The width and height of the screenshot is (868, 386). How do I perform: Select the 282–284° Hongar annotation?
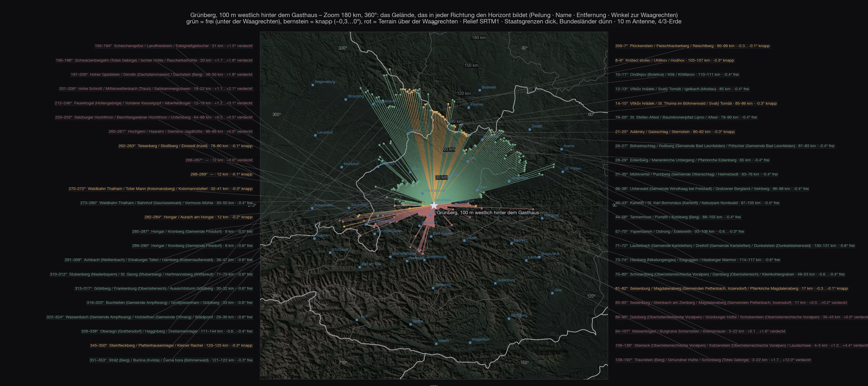pos(198,217)
